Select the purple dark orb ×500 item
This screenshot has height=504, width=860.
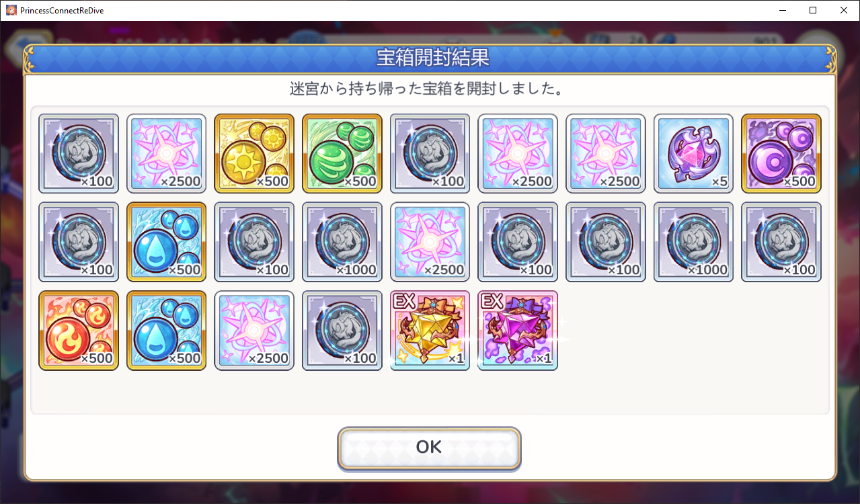tap(781, 154)
